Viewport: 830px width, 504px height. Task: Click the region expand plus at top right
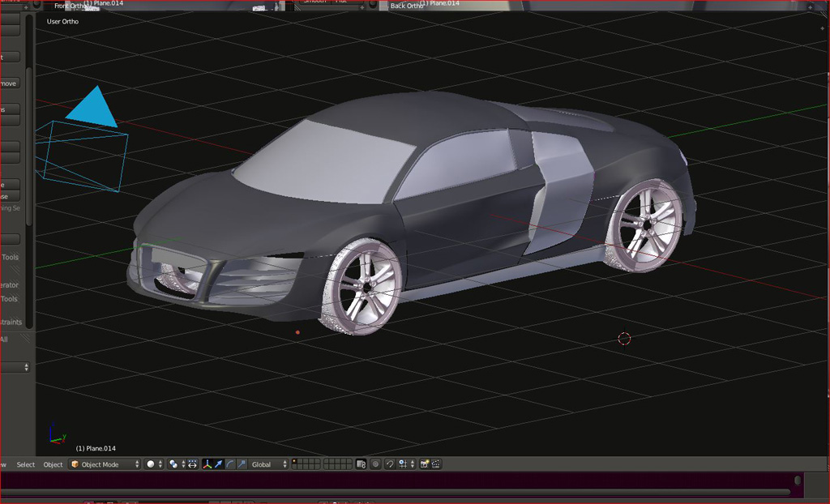point(822,28)
